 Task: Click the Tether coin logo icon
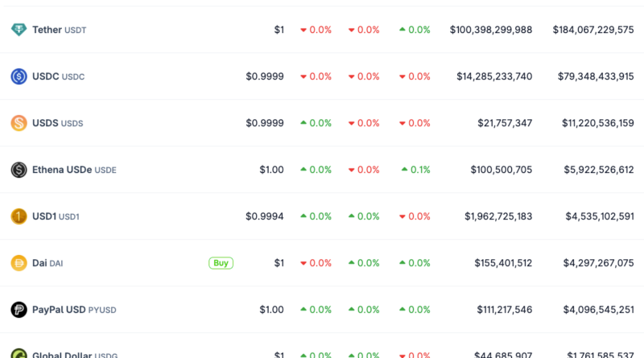tap(19, 30)
